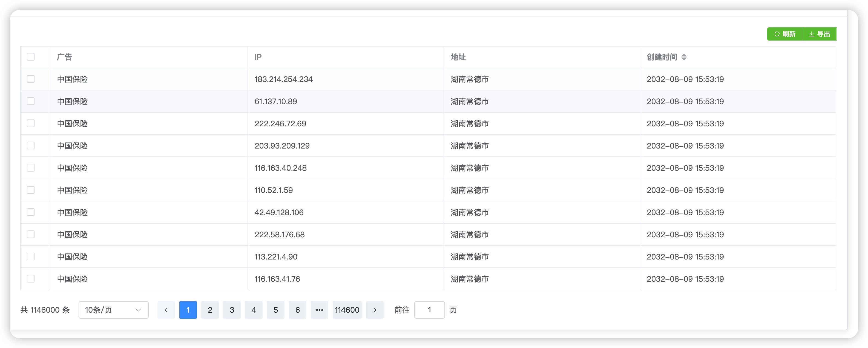This screenshot has height=348, width=868.
Task: Go to next page arrow
Action: [x=375, y=310]
